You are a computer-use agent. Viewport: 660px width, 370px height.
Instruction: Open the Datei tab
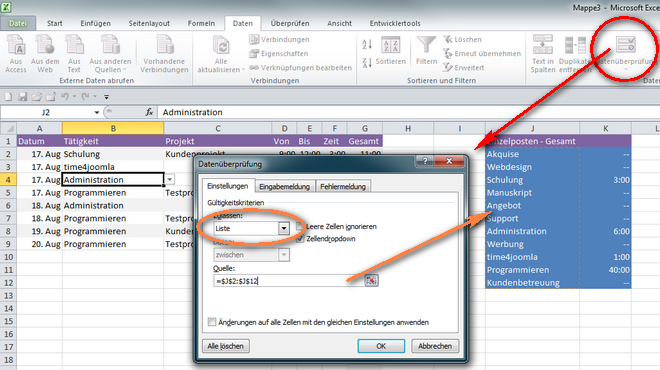pyautogui.click(x=18, y=23)
